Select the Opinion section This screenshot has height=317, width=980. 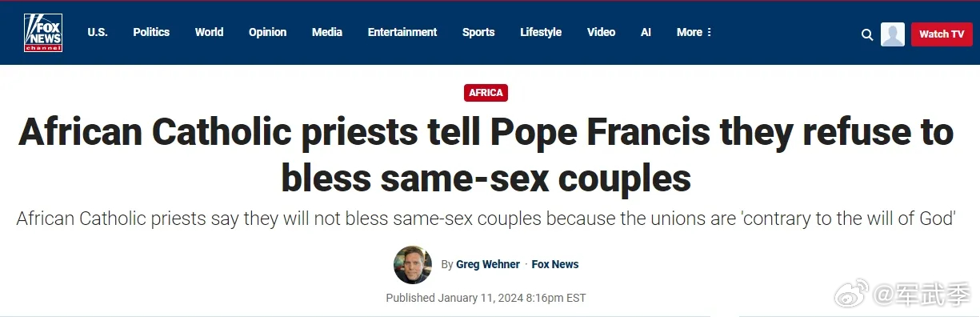pos(267,33)
